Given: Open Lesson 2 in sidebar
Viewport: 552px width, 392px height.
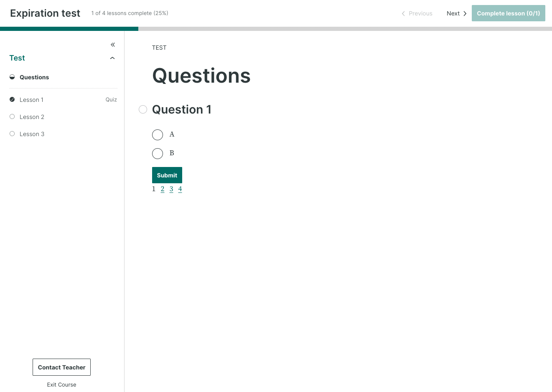Looking at the screenshot, I should point(32,117).
